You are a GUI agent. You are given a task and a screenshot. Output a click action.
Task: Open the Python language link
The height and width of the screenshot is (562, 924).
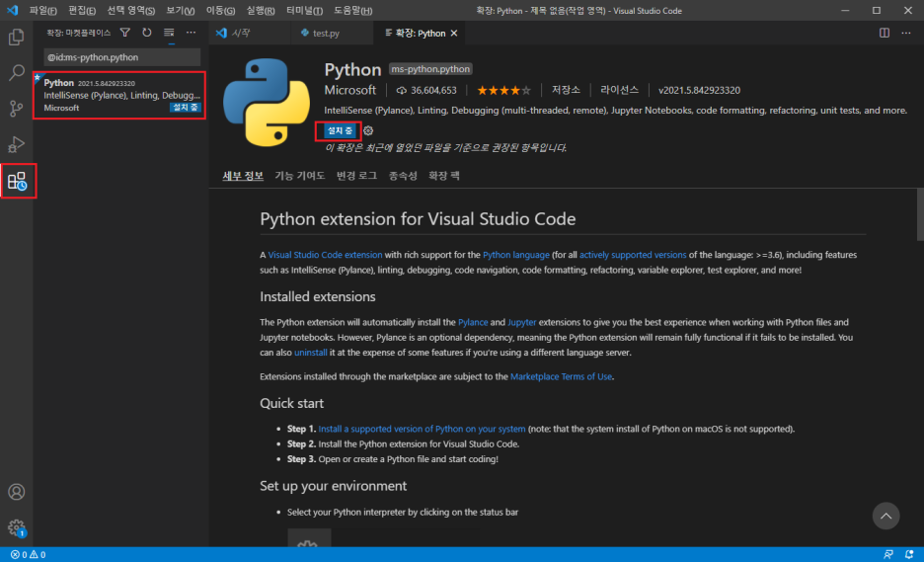516,255
